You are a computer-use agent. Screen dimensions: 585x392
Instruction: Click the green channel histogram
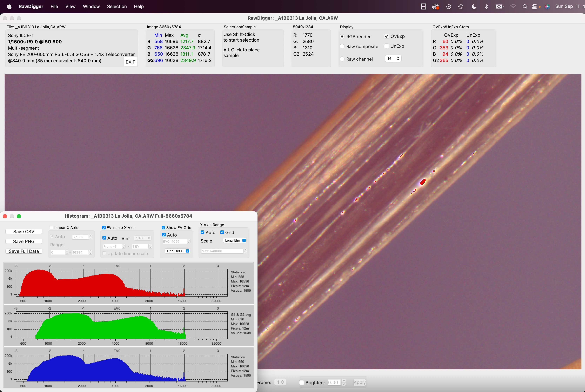[122, 325]
